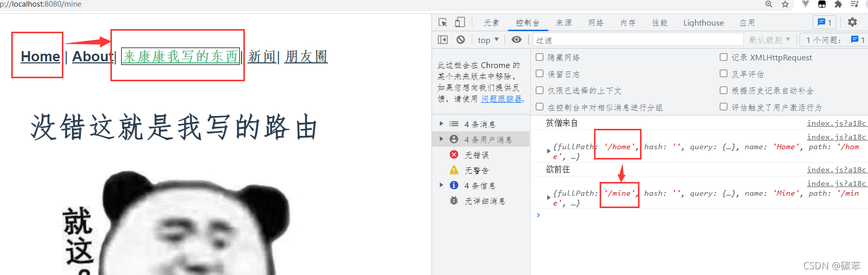The width and height of the screenshot is (868, 275).
Task: Click the issue flag next to 1 个问题
Action: click(855, 39)
